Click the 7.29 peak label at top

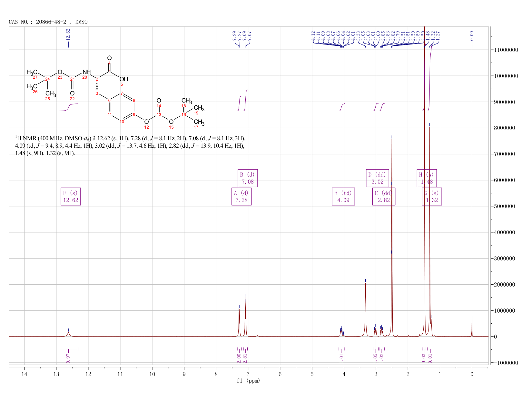pos(234,36)
